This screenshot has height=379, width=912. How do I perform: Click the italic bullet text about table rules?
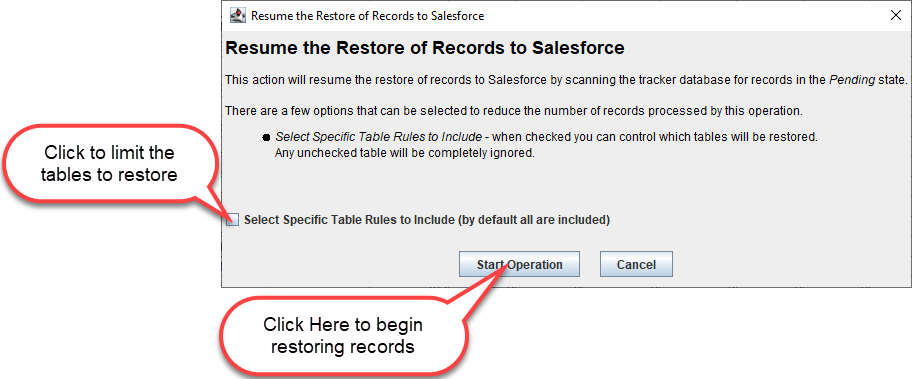pyautogui.click(x=379, y=138)
